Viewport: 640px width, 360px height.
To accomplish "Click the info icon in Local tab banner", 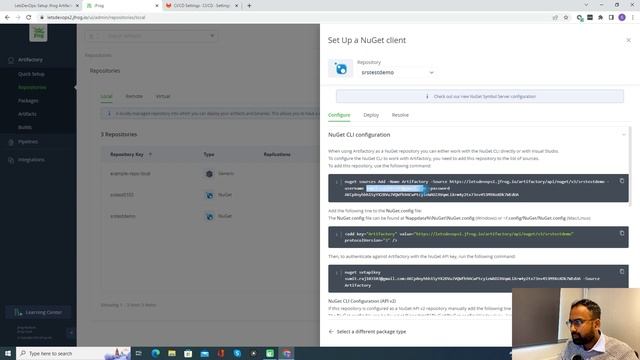I will (x=109, y=113).
